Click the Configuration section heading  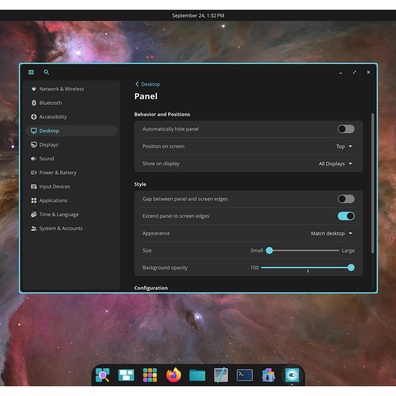click(x=151, y=288)
